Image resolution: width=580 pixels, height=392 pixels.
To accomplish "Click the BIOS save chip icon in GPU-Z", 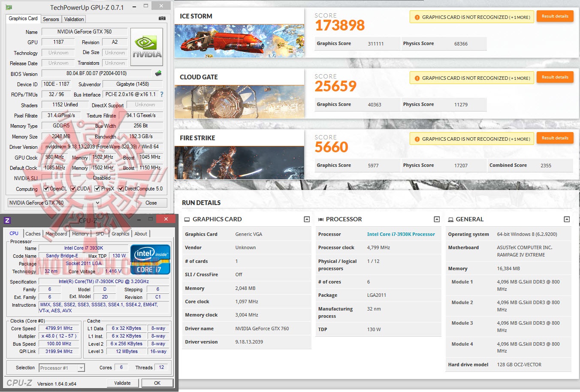I will (158, 73).
